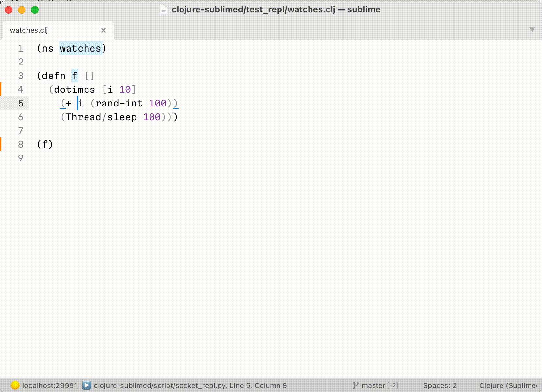Click line number 9 in gutter
Image resolution: width=542 pixels, height=392 pixels.
pos(21,158)
